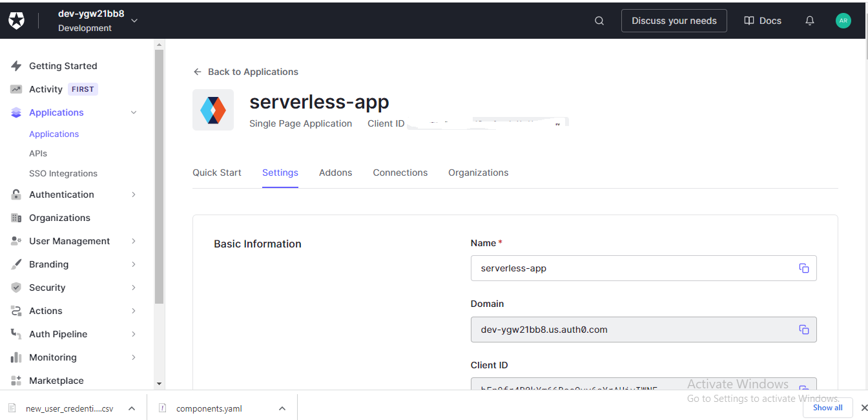The height and width of the screenshot is (420, 868).
Task: Open the AR user avatar menu
Action: click(x=843, y=21)
